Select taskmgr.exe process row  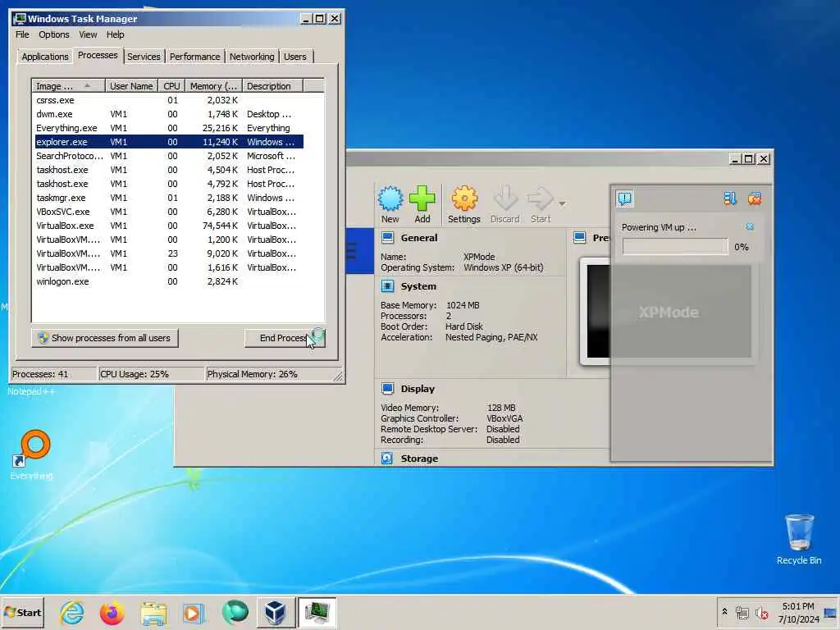pos(169,198)
